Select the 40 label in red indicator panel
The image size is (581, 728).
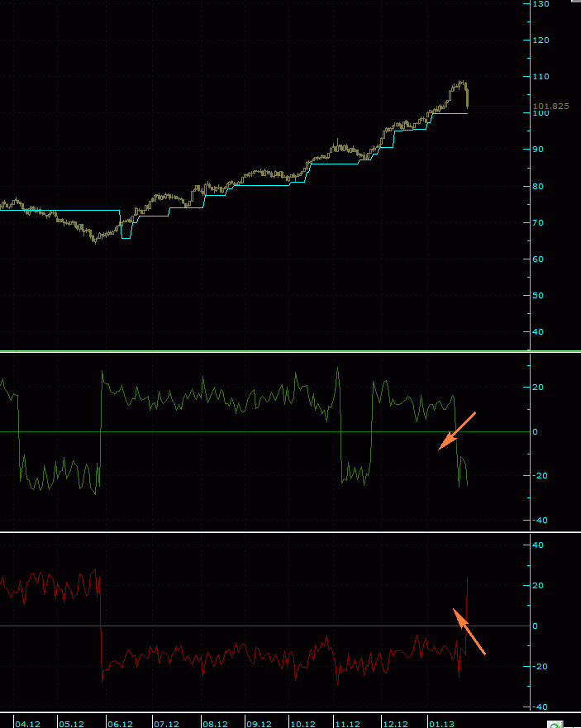538,545
